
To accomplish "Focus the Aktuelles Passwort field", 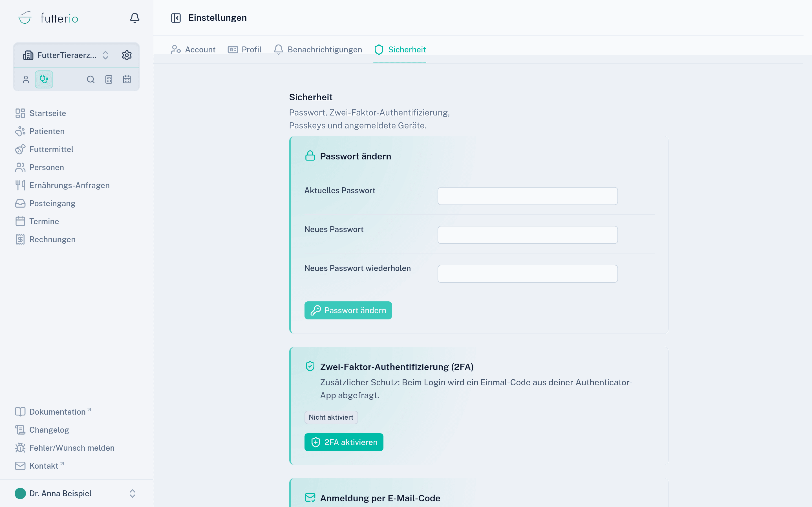I will 528,196.
